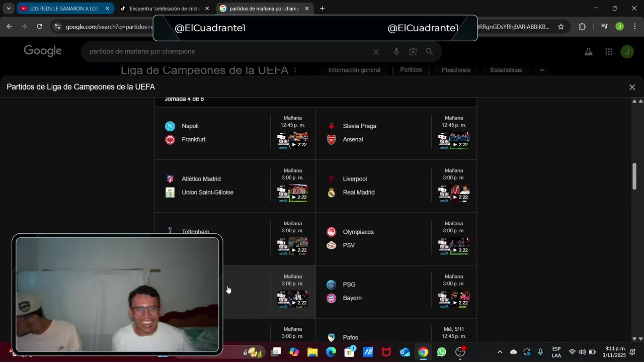The image size is (644, 362).
Task: Click the vertical scrollbar thumb of matches panel
Action: click(634, 176)
